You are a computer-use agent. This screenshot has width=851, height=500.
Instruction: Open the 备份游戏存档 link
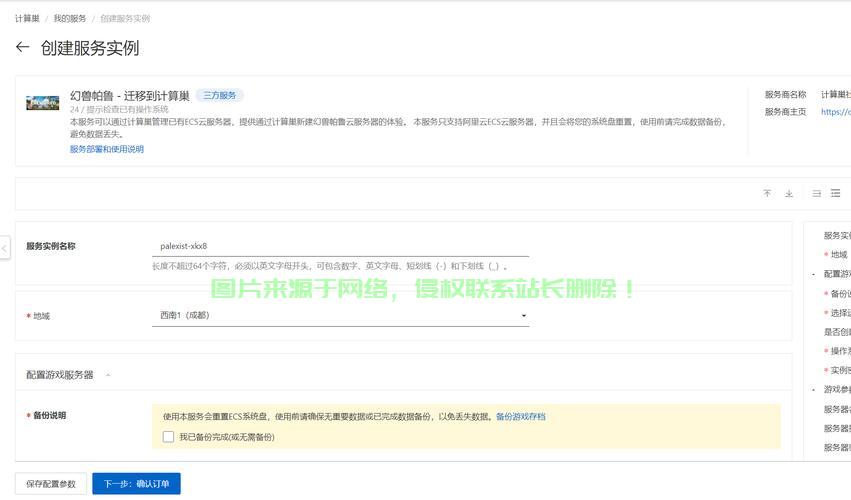tap(520, 416)
